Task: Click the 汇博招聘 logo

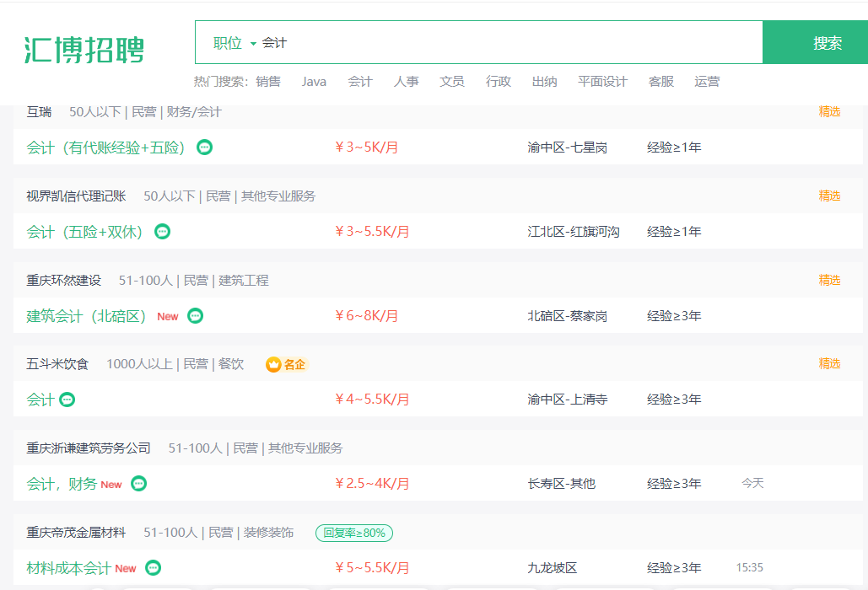Action: tap(84, 50)
